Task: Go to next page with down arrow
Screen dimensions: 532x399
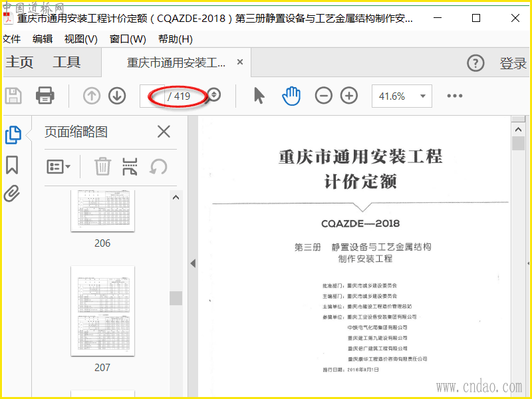Action: pos(117,96)
